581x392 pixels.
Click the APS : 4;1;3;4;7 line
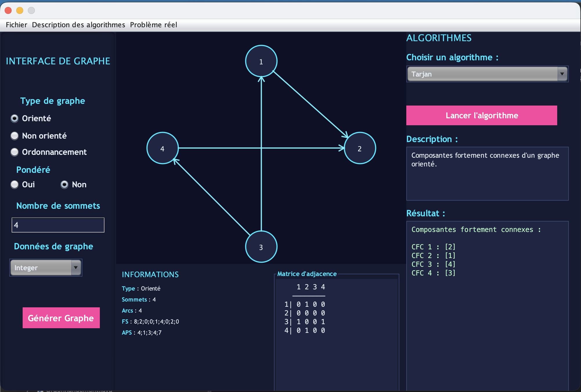142,333
